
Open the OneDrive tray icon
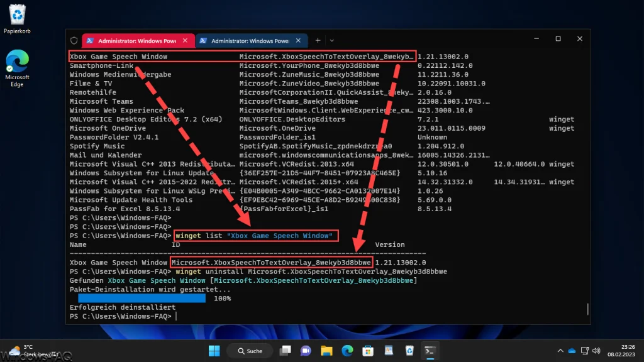(x=572, y=351)
